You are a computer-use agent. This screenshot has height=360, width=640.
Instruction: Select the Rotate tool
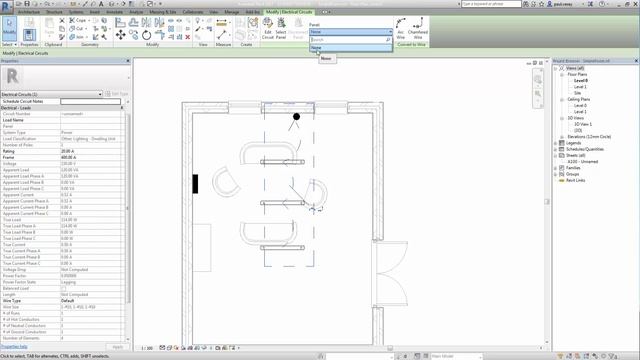tap(146, 35)
